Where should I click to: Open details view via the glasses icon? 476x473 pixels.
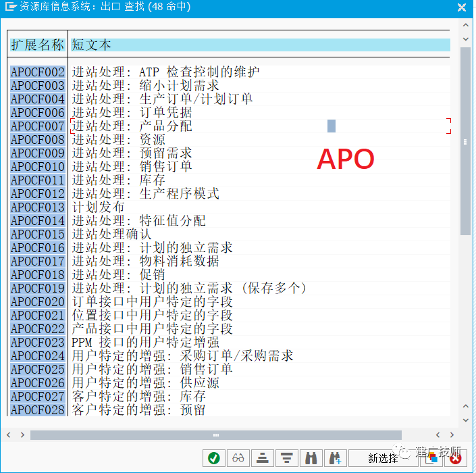pyautogui.click(x=238, y=458)
